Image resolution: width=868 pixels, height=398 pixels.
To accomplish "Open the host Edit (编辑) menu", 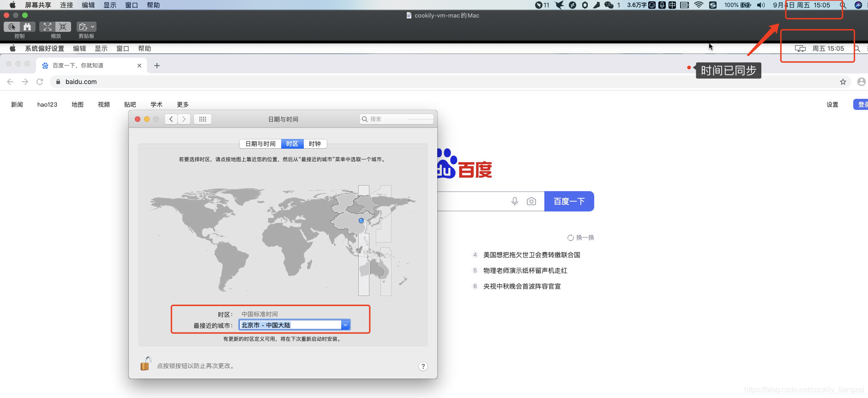I will click(x=88, y=5).
